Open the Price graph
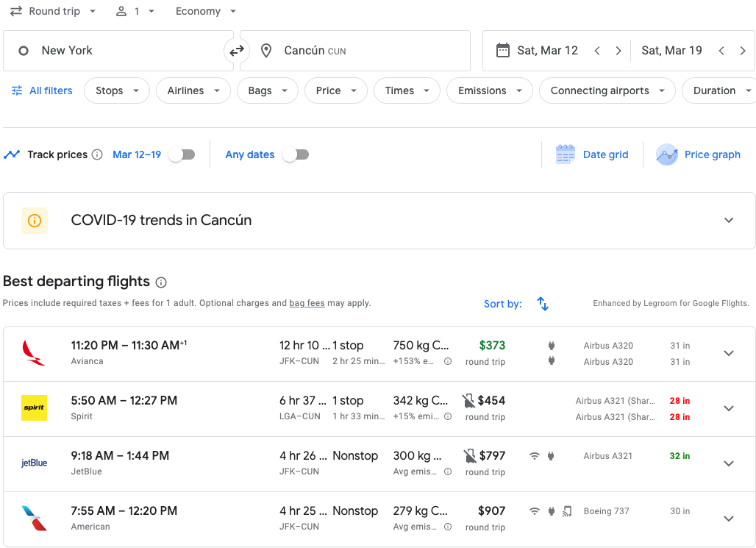This screenshot has height=548, width=756. coord(699,154)
